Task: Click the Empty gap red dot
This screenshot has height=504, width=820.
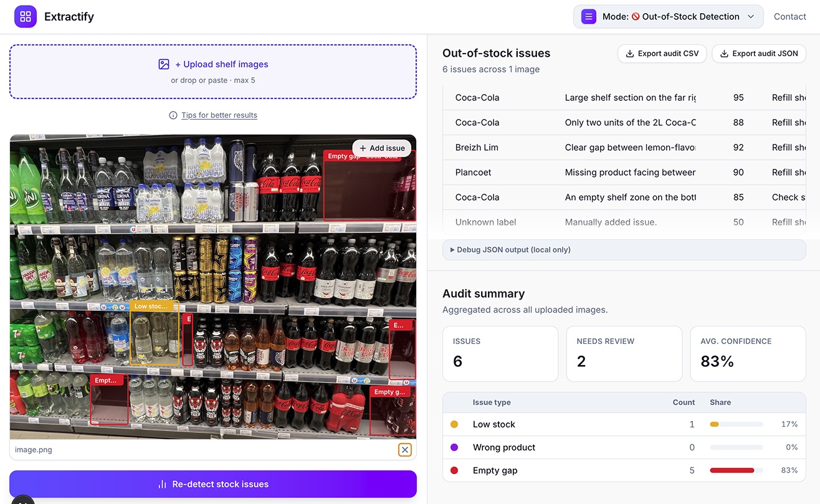Action: [454, 470]
